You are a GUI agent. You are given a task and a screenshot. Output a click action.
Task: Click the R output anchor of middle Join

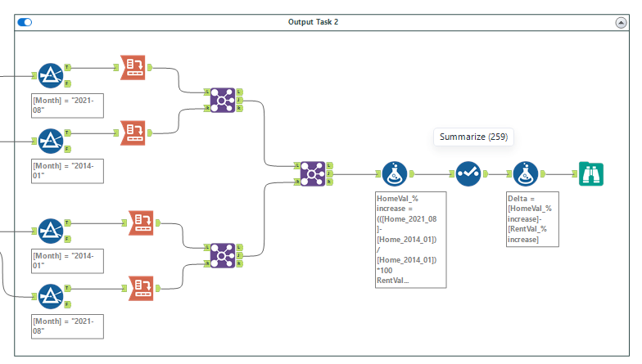coord(329,182)
